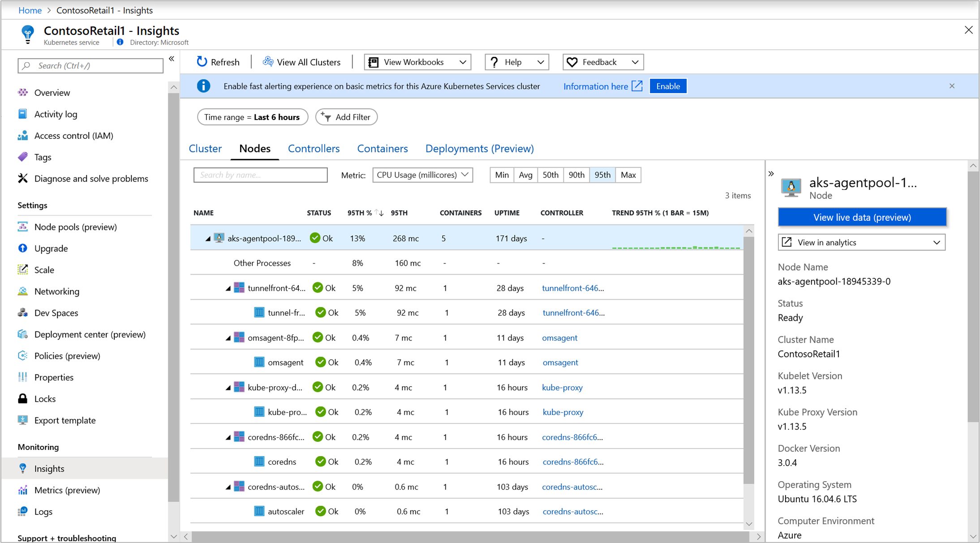980x543 pixels.
Task: Click the Refresh icon in toolbar
Action: coord(202,62)
